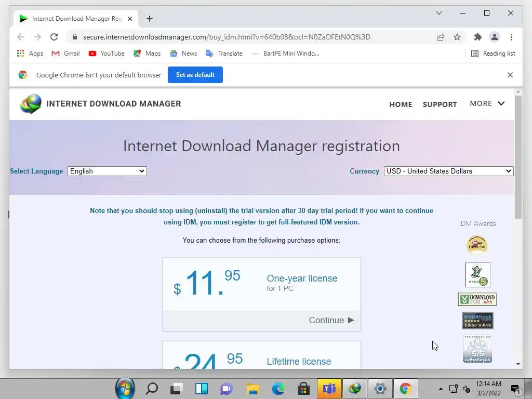Open Microsoft Edge from the taskbar
This screenshot has width=532, height=399.
[278, 389]
